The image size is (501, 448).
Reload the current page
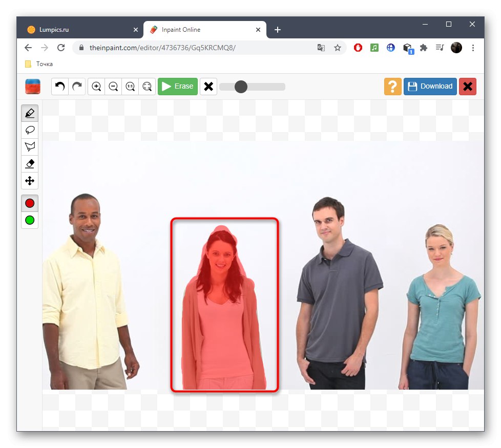click(x=61, y=48)
